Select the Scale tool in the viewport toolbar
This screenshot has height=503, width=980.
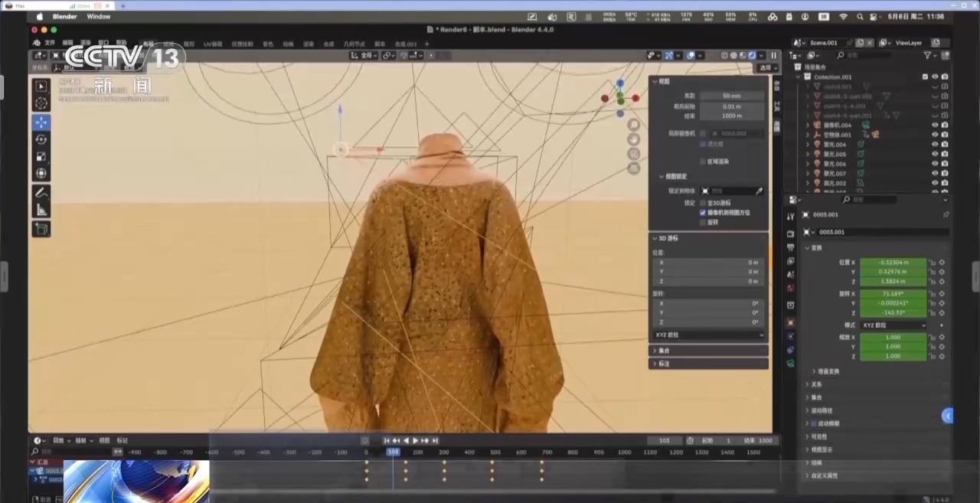click(x=41, y=156)
